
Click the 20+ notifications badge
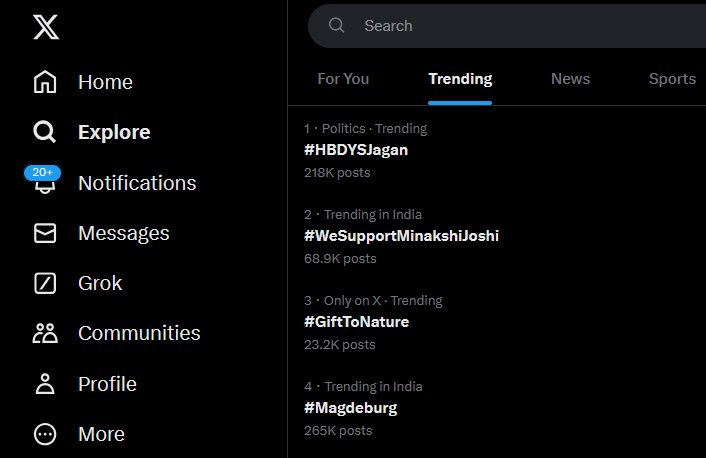point(43,172)
